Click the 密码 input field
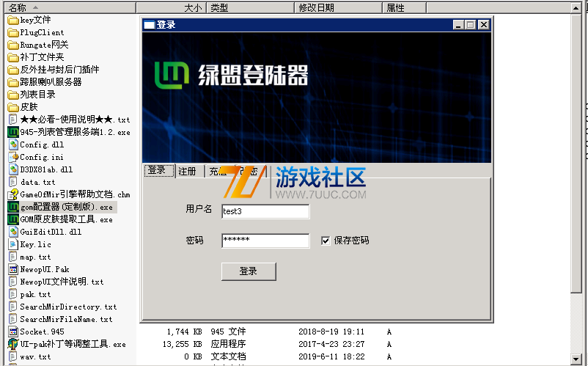Image resolution: width=588 pixels, height=366 pixels. click(265, 241)
